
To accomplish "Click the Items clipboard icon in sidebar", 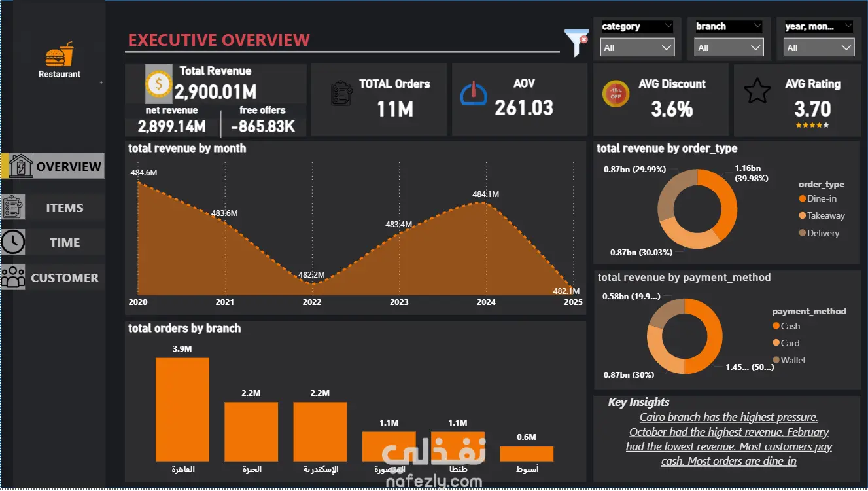I will click(x=13, y=208).
